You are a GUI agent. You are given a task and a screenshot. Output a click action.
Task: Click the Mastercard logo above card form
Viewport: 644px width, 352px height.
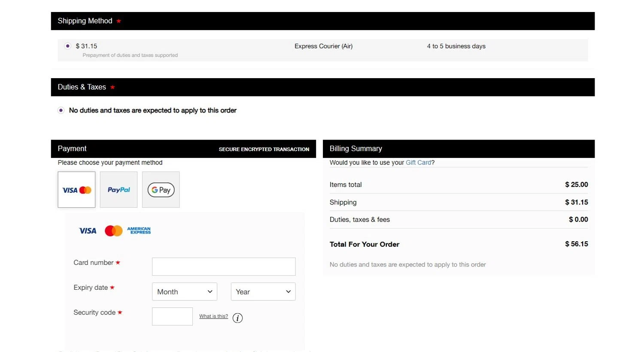114,231
